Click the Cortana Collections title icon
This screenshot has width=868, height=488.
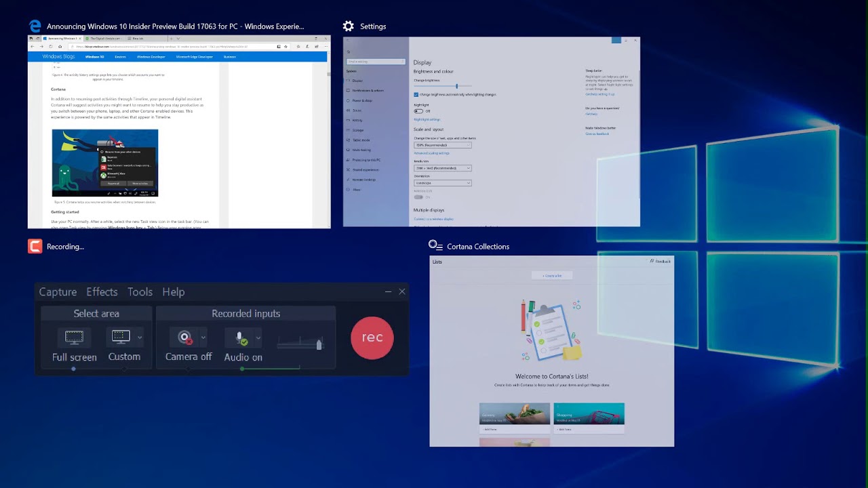tap(435, 246)
